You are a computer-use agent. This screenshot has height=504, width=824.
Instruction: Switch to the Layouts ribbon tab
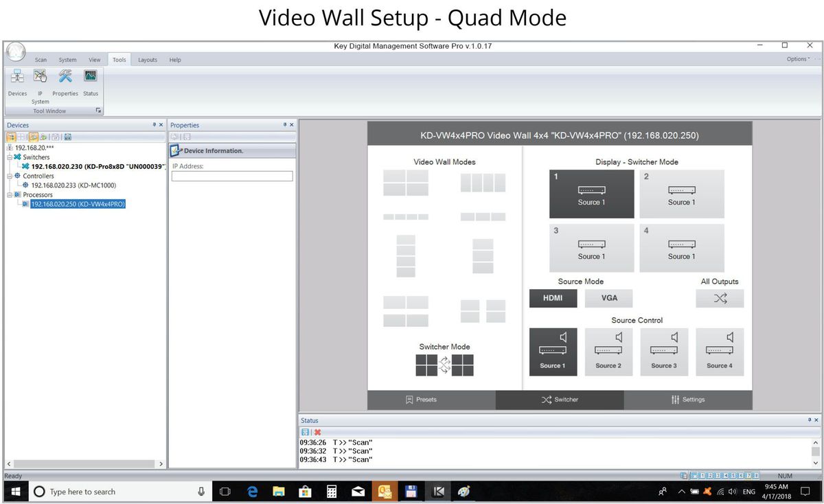[147, 60]
